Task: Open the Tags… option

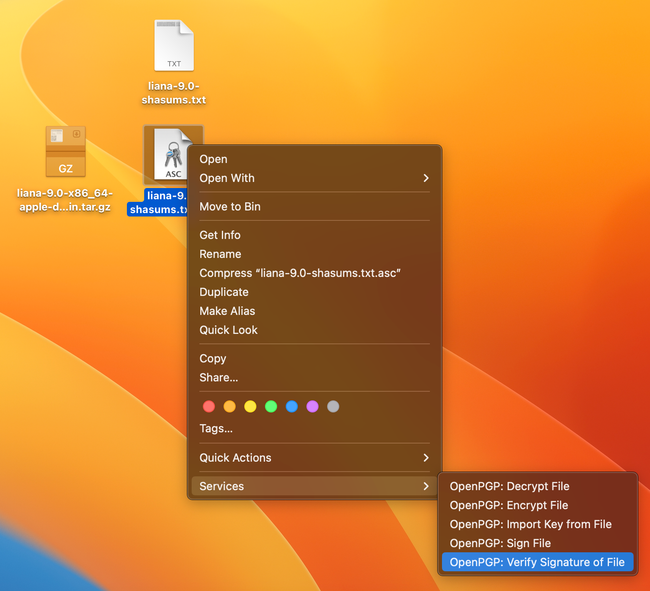Action: 216,429
